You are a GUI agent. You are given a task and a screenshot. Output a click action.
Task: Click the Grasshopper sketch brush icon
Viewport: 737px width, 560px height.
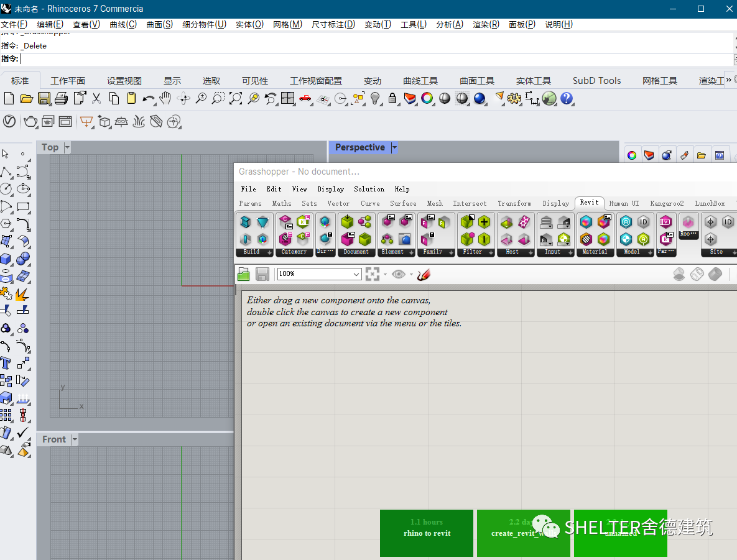tap(424, 274)
